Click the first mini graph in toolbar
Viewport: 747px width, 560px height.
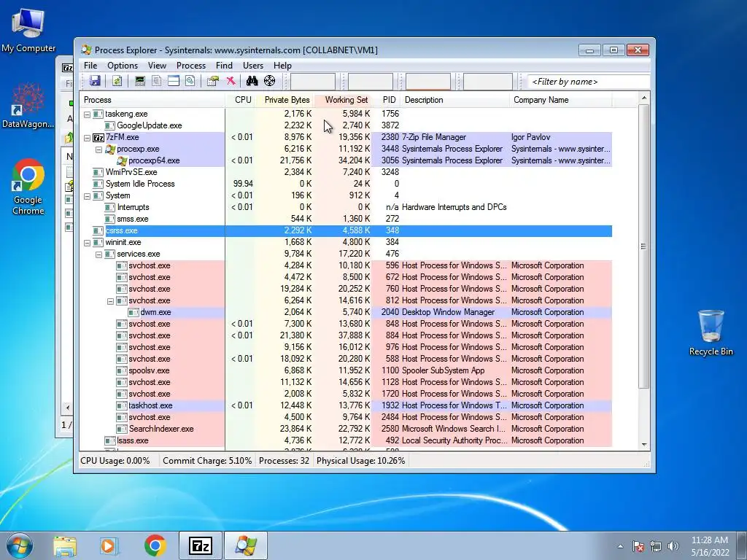coord(313,82)
